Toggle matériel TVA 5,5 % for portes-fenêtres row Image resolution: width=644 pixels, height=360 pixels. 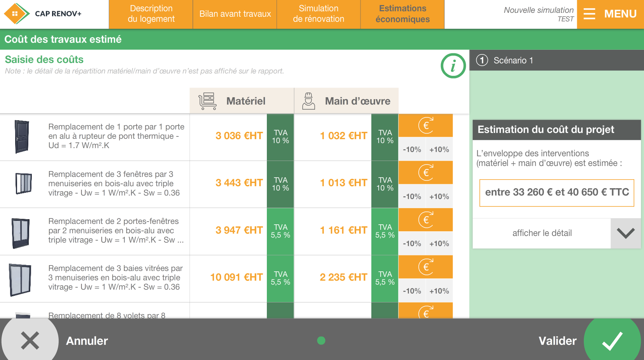(x=280, y=231)
